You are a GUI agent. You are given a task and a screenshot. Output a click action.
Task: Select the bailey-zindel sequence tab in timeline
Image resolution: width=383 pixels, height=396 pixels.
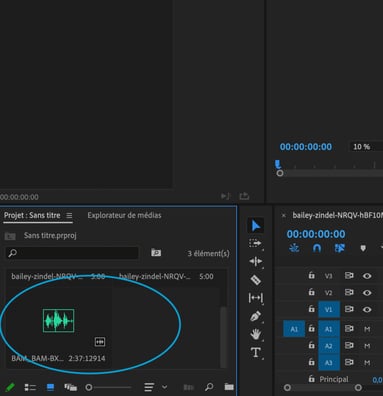(337, 215)
